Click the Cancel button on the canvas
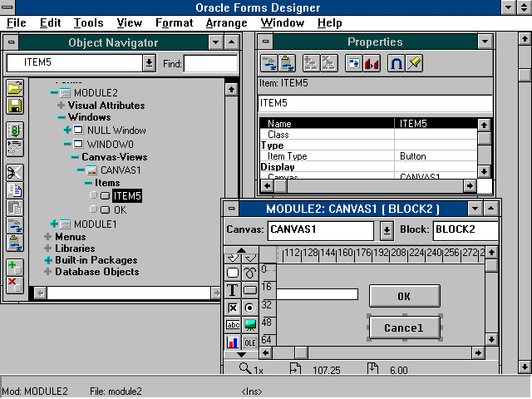 (404, 328)
